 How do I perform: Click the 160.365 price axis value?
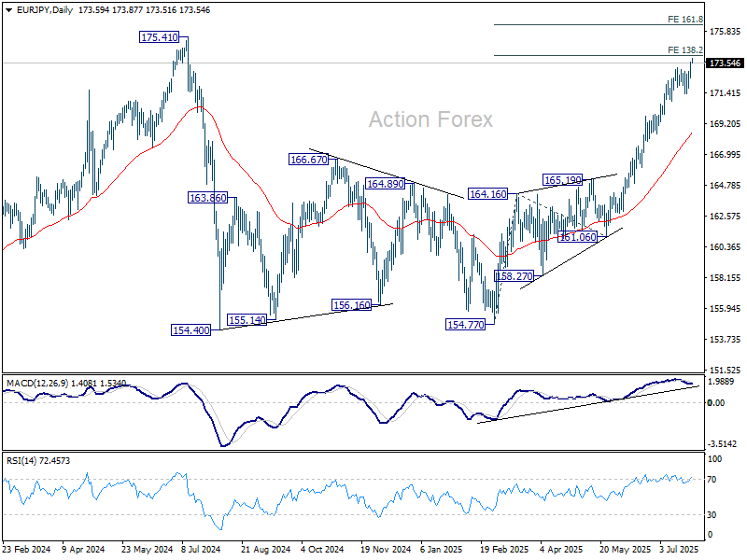coord(725,247)
